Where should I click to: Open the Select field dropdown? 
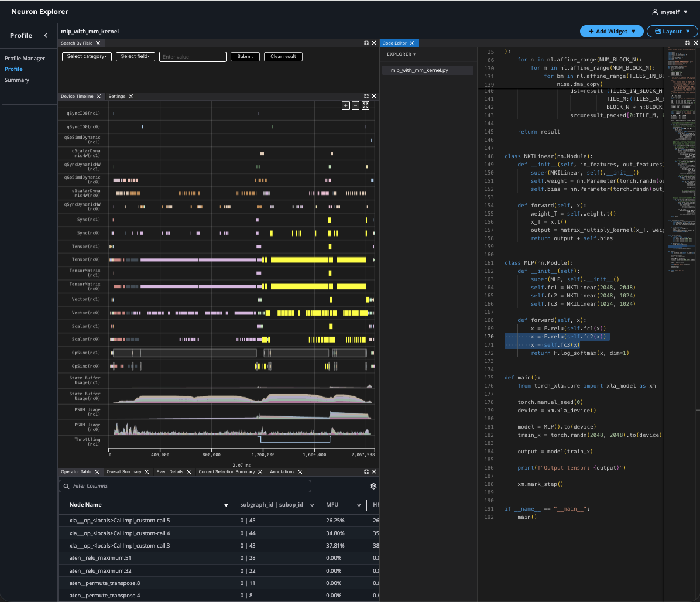(x=135, y=57)
